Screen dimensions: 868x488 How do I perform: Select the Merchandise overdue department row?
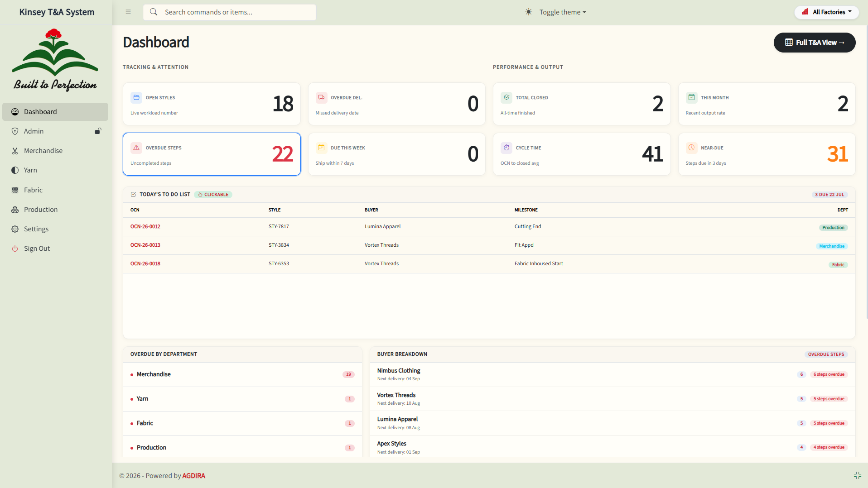242,374
